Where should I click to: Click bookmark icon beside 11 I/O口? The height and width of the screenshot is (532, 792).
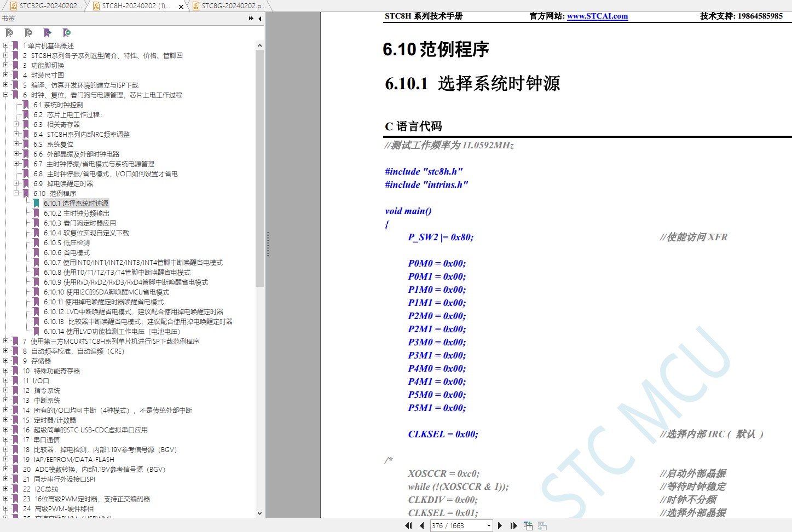tap(15, 381)
